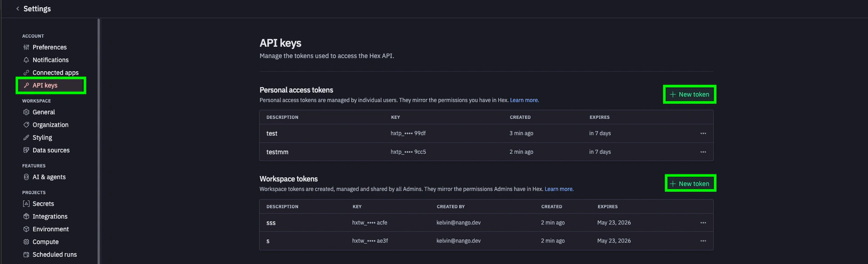The height and width of the screenshot is (264, 868).
Task: Open options menu for testmm token
Action: [703, 152]
